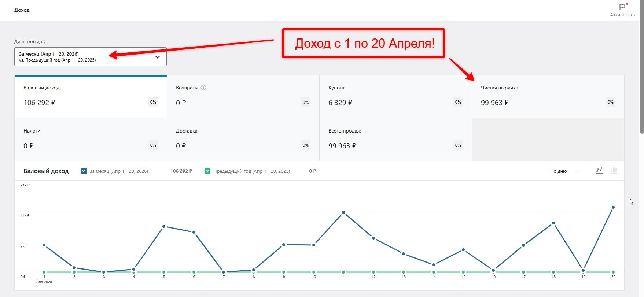The height and width of the screenshot is (297, 644).
Task: Select the Купоны summary tab
Action: tap(395, 97)
